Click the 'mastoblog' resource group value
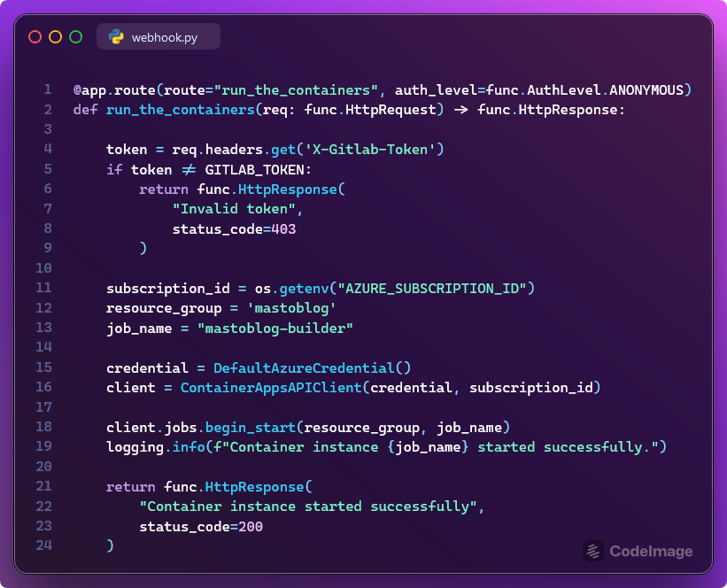727x588 pixels. tap(291, 308)
